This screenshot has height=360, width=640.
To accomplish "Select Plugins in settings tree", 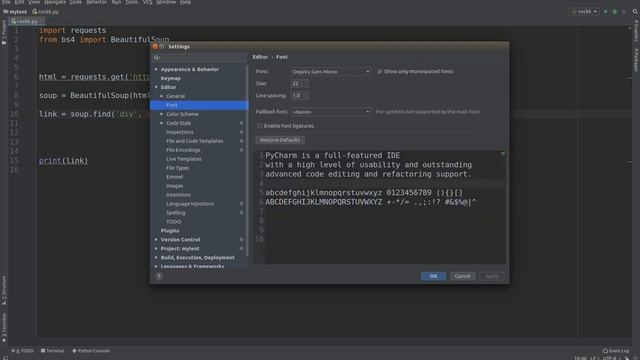I will pos(170,231).
